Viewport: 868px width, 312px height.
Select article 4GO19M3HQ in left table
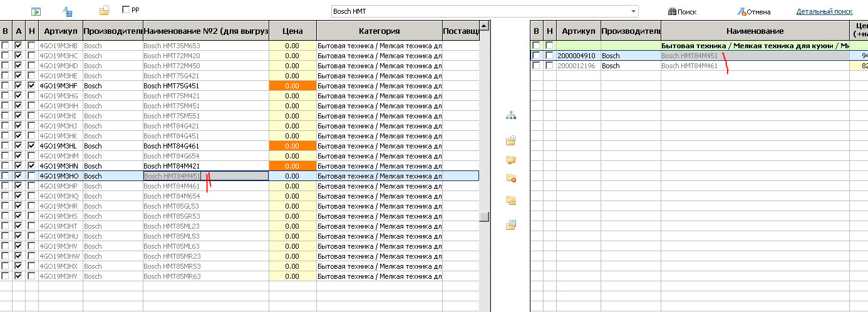click(x=61, y=196)
